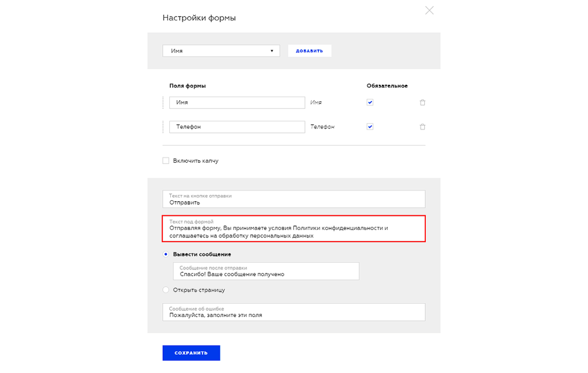Delete the Телефон field row

(423, 127)
